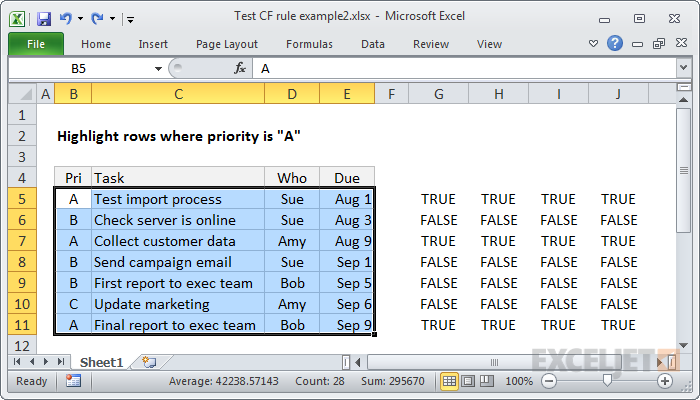Viewport: 700px width, 400px height.
Task: Switch to the Data ribbon tab
Action: 373,44
